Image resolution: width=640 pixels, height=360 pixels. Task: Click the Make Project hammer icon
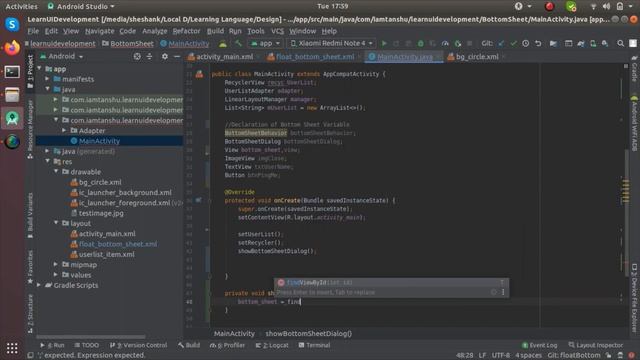pos(238,43)
